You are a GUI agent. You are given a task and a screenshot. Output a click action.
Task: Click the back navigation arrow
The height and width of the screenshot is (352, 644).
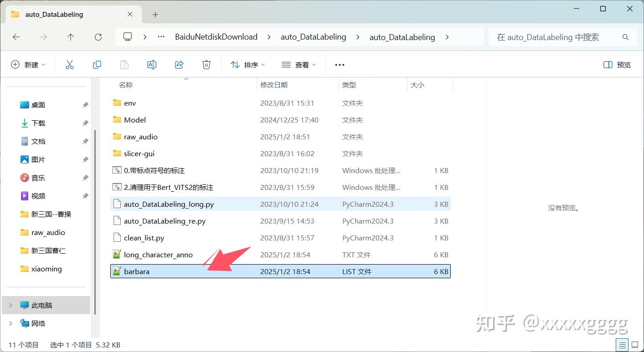(16, 37)
